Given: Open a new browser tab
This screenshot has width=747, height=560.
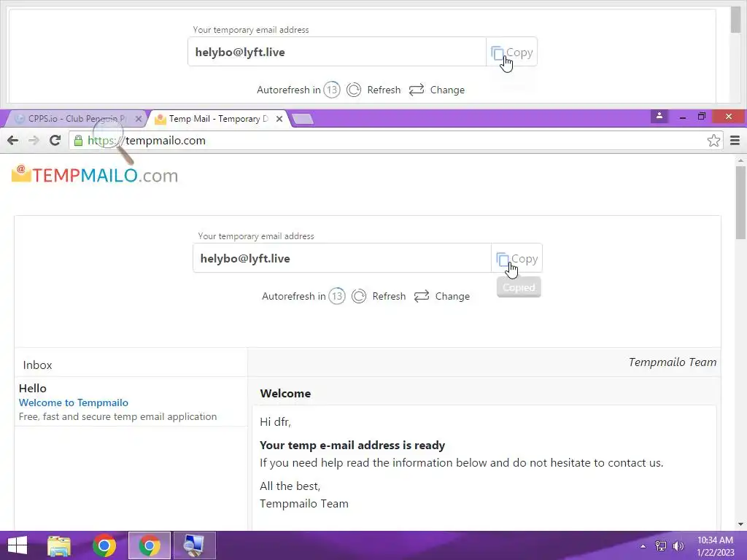Looking at the screenshot, I should click(302, 119).
